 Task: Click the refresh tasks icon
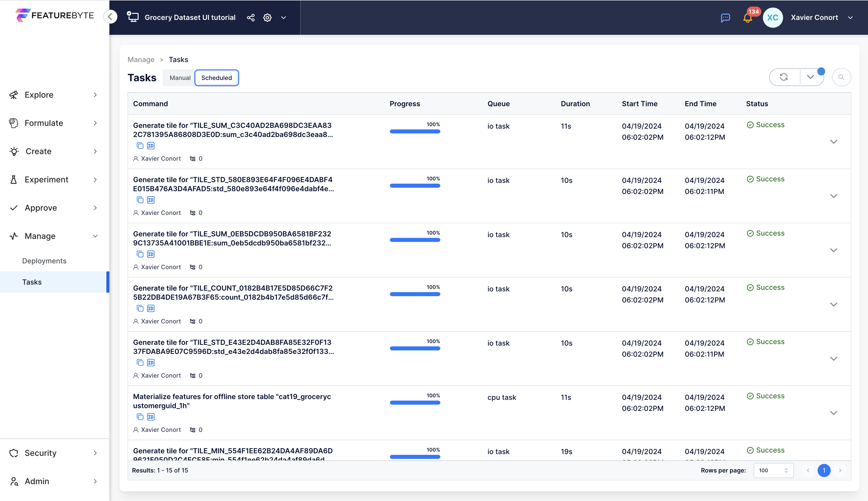coord(784,77)
